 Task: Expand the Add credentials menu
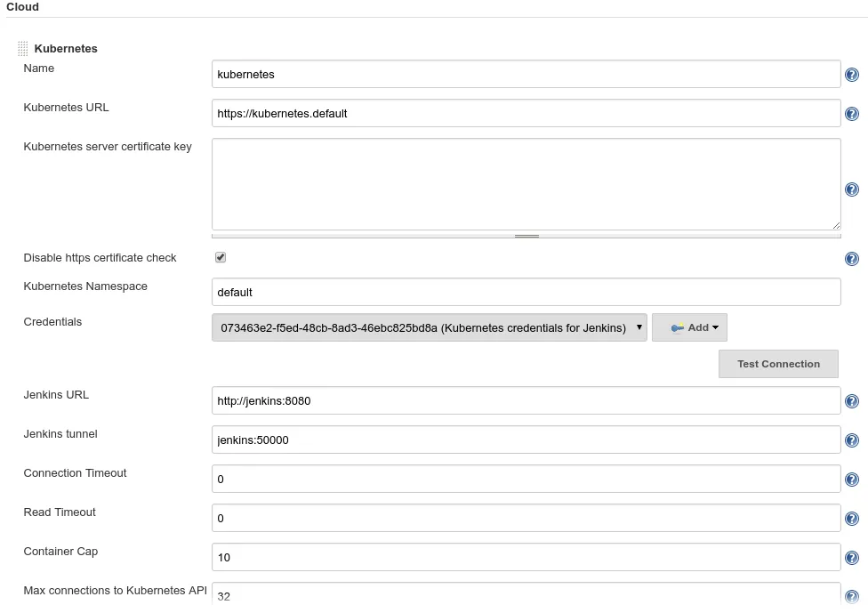click(690, 327)
